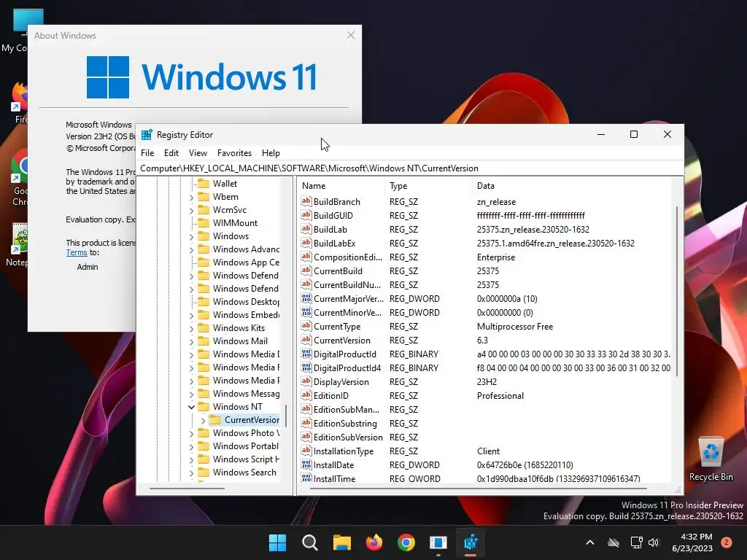This screenshot has height=560, width=747.
Task: Click the BuildBranch string value icon
Action: click(x=306, y=201)
